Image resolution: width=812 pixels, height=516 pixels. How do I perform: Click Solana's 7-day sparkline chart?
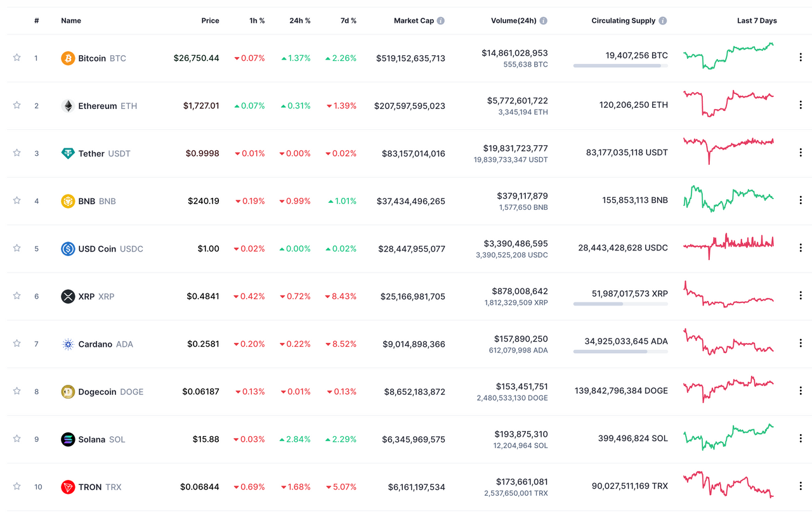[728, 437]
